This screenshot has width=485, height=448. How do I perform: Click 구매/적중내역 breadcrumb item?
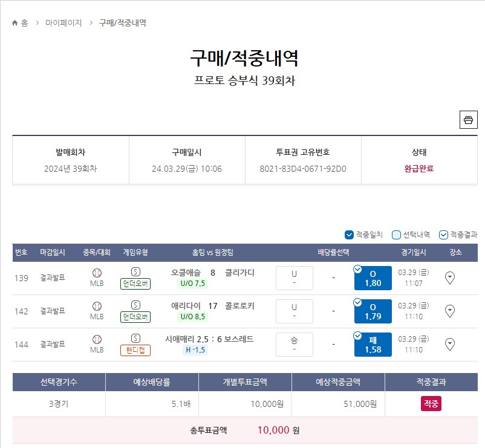coord(123,23)
